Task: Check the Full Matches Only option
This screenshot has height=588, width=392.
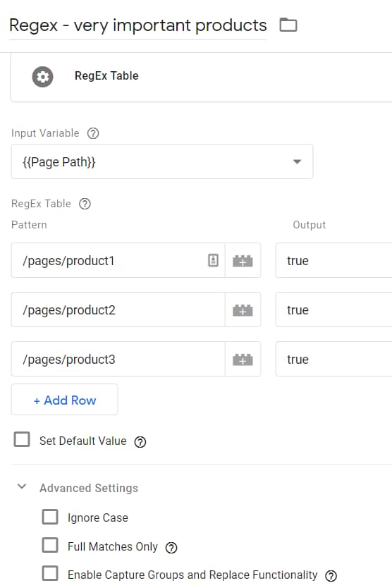Action: (x=50, y=545)
